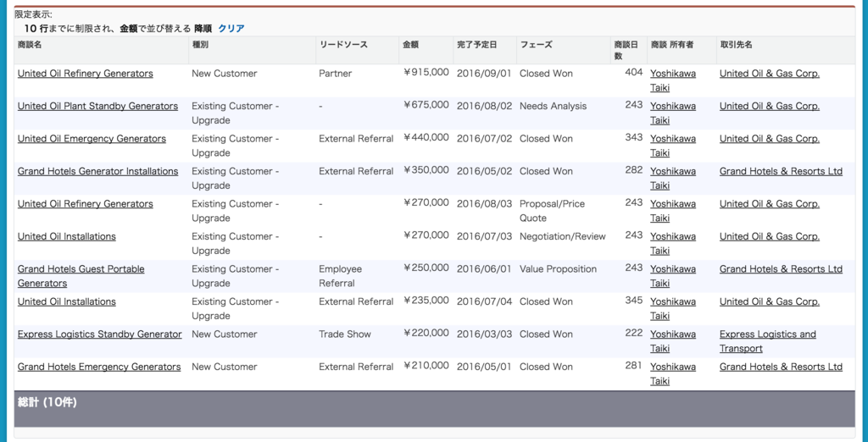Open Express Logistics and Transport account

[768, 342]
